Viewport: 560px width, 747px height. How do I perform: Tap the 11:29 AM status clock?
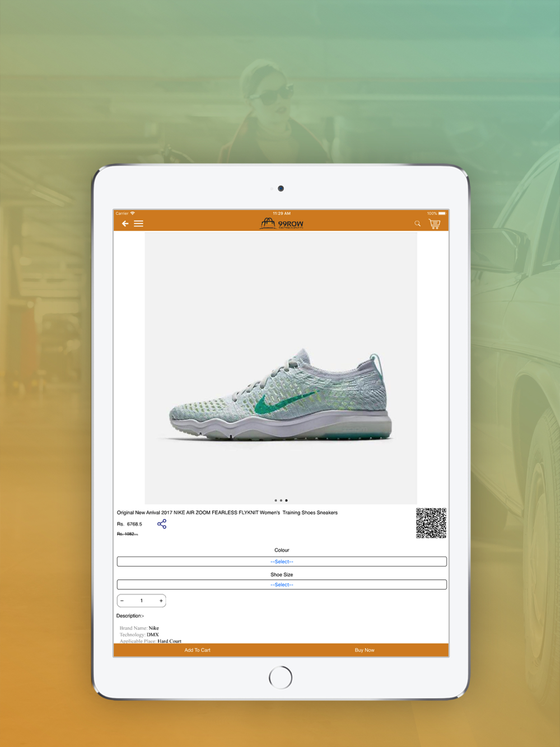282,213
